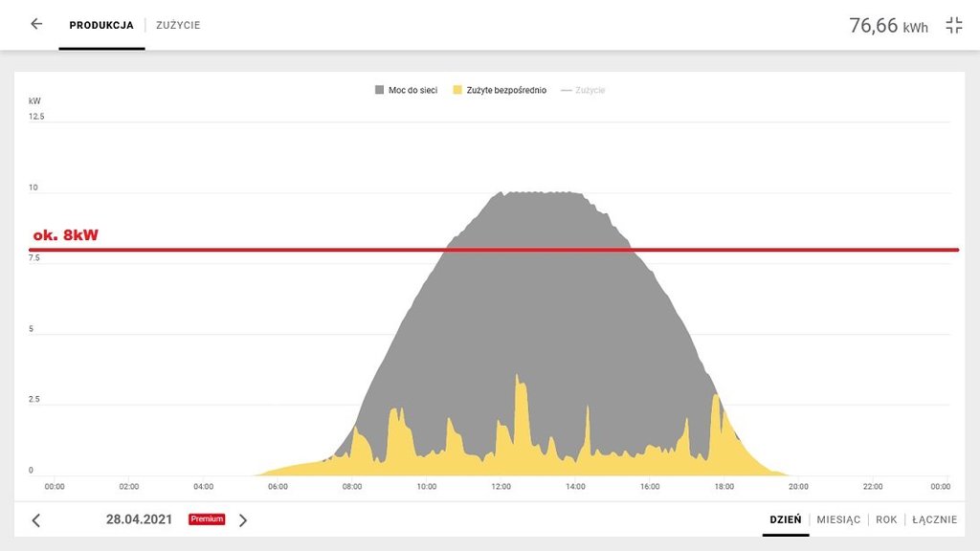Switch to the ZUŻYCIE tab

point(178,25)
